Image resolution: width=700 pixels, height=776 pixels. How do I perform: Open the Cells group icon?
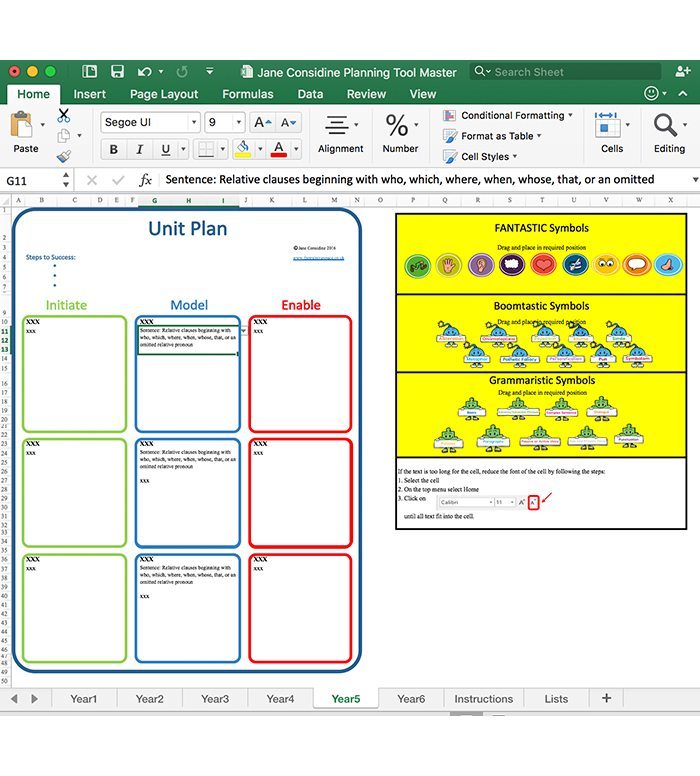(607, 125)
